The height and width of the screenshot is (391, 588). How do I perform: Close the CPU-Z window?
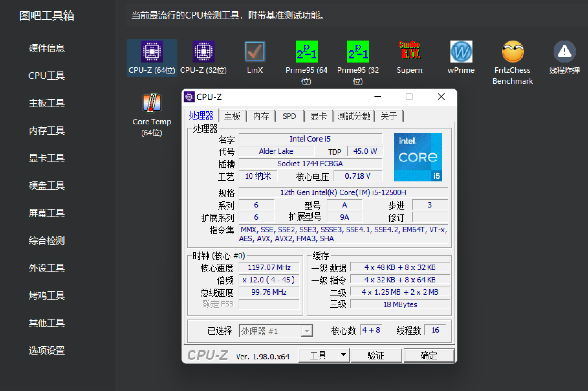click(x=441, y=97)
